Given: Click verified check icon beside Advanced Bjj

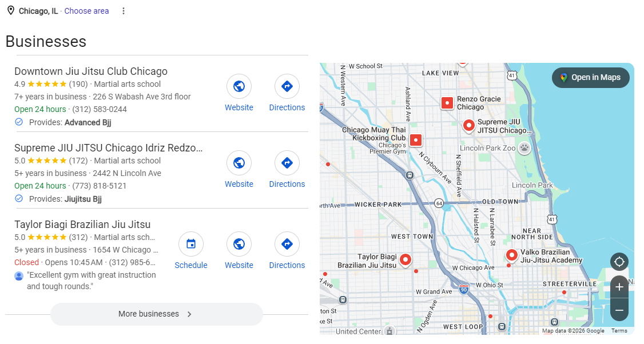Looking at the screenshot, I should click(x=19, y=122).
